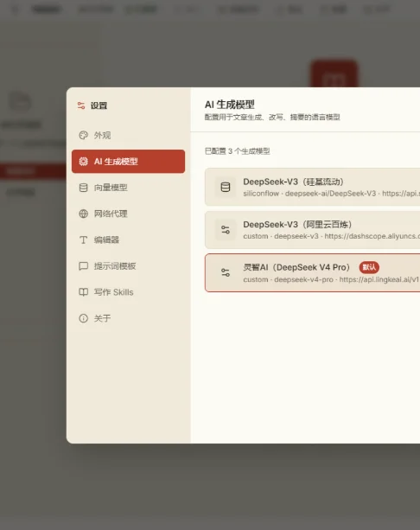420x530 pixels.
Task: Click the chat bubble icon beside 提示词模板
Action: point(83,266)
